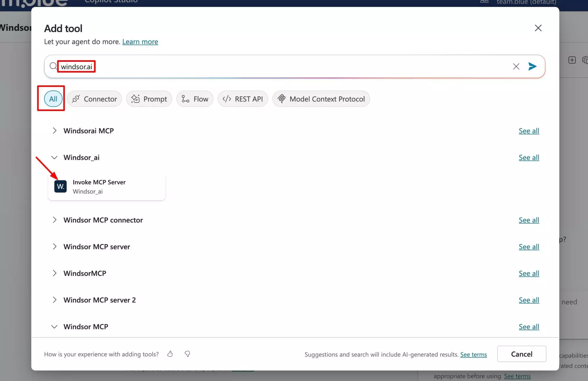See all for Windsor_ai
Viewport: 588px width, 381px height.
tap(529, 158)
